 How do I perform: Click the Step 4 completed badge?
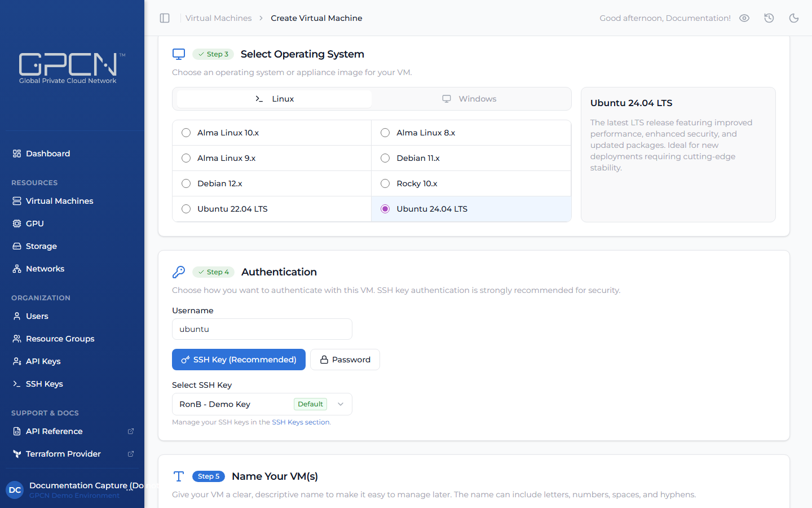click(213, 272)
